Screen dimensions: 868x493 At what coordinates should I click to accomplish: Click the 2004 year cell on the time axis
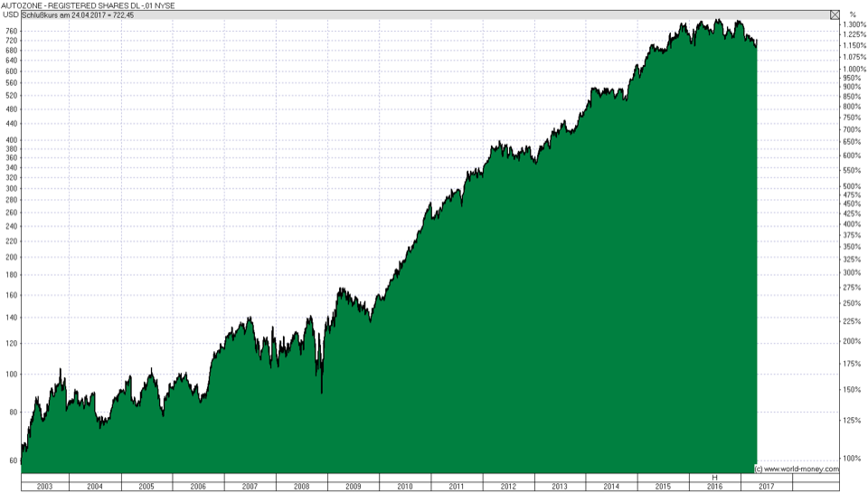(95, 487)
